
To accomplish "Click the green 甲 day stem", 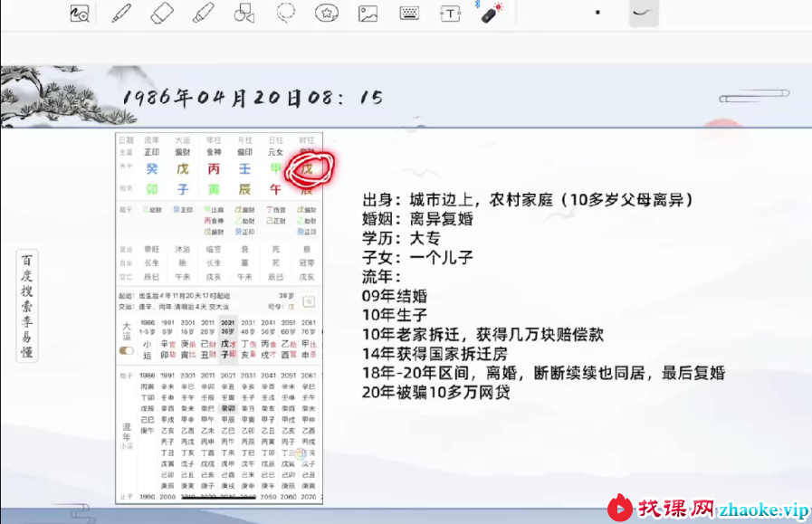I will click(275, 168).
